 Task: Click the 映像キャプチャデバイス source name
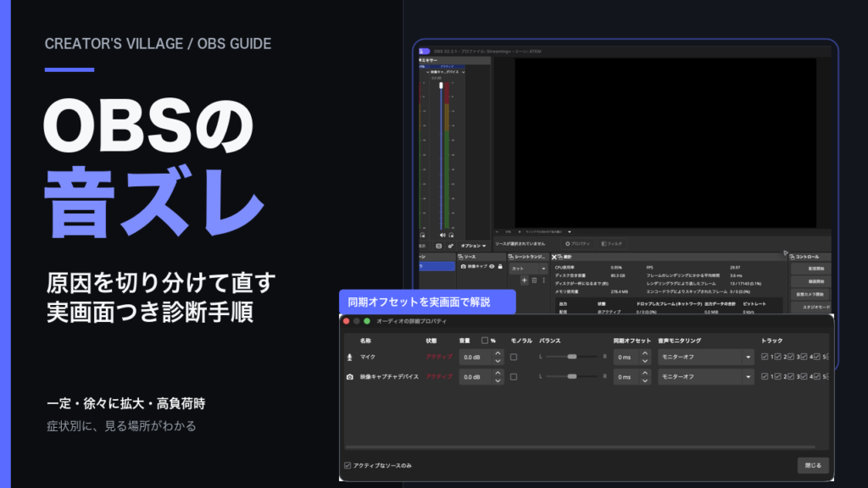coord(389,377)
